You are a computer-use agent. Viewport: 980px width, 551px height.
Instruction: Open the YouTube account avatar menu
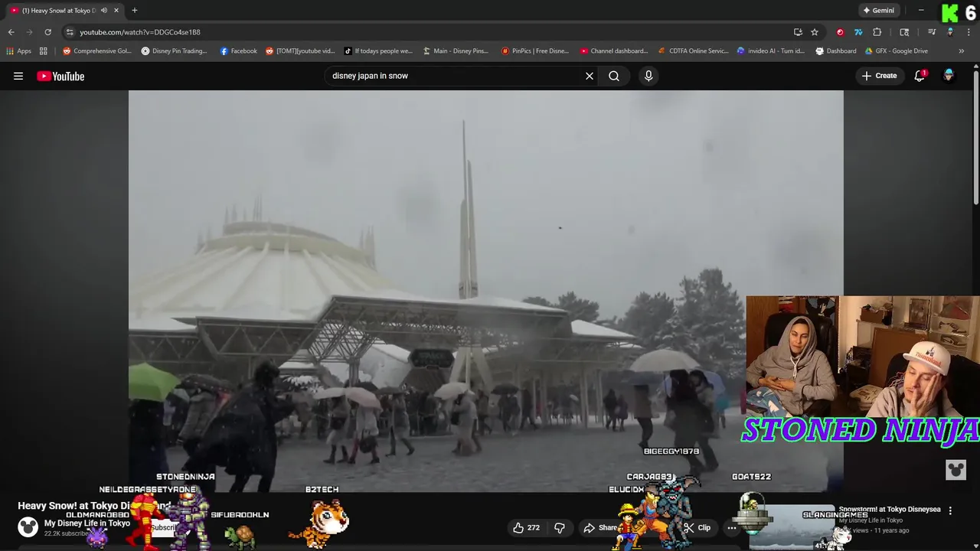[949, 76]
